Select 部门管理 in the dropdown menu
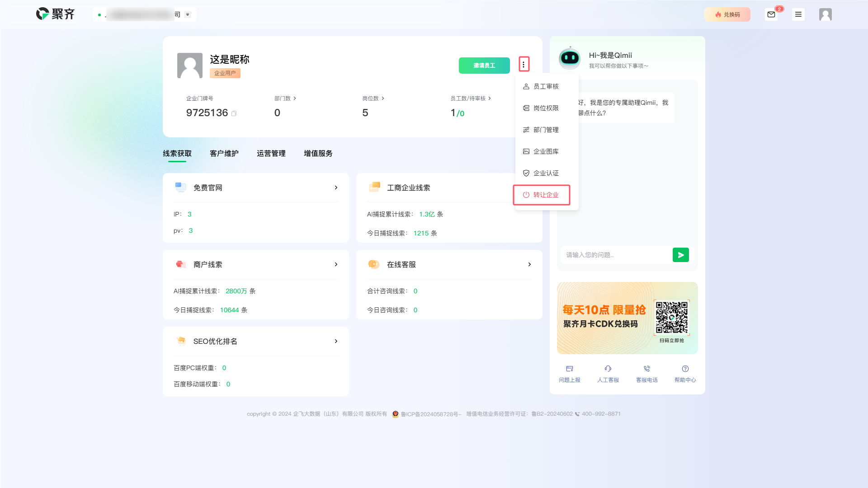 [547, 130]
